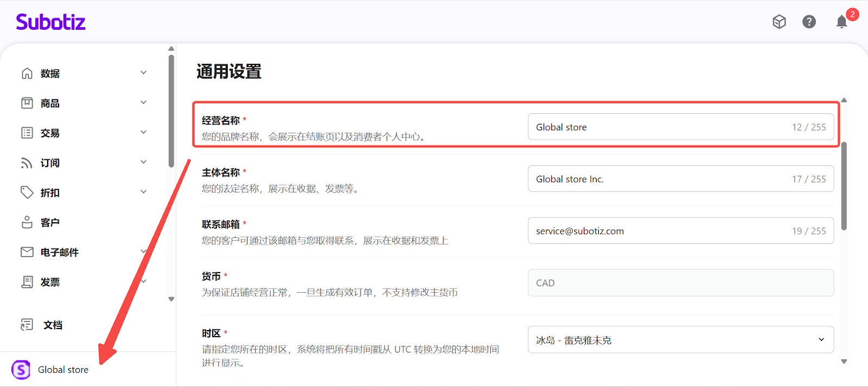This screenshot has width=868, height=387.
Task: Open the cube icon in header
Action: pos(779,22)
